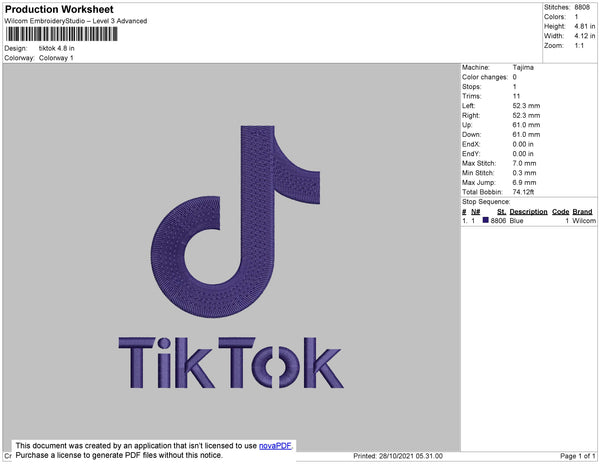Click the 'St.' column header
The height and width of the screenshot is (464, 600).
501,212
